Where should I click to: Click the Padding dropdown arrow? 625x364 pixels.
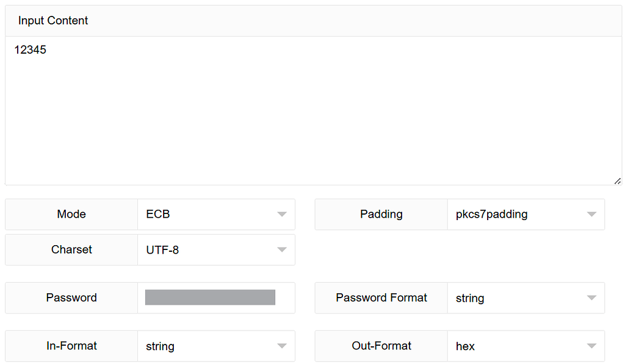pos(591,214)
